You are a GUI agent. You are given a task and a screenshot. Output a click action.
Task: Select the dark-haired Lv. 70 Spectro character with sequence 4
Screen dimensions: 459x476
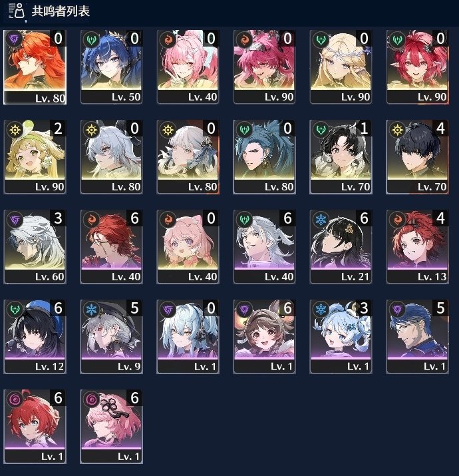(x=417, y=157)
